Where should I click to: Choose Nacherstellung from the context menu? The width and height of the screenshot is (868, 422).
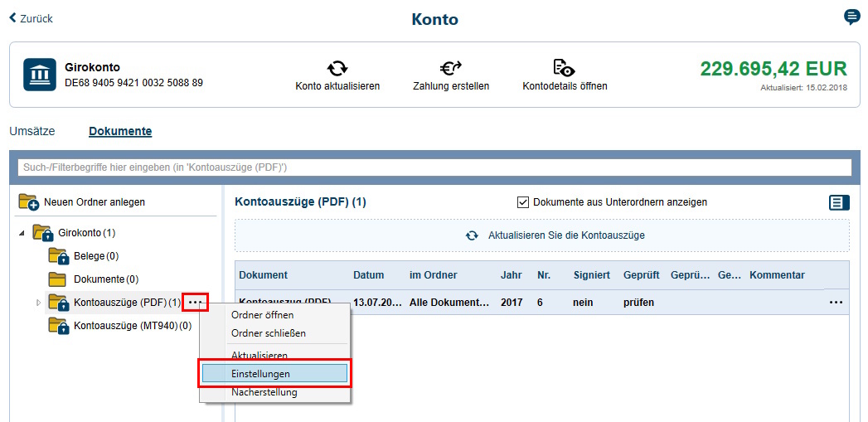coord(264,392)
